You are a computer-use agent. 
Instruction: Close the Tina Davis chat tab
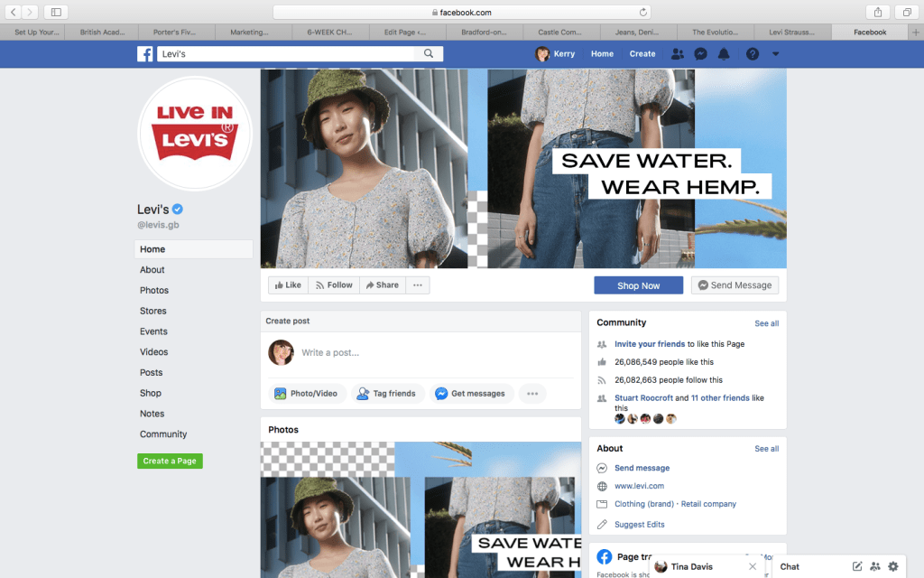[x=753, y=566]
